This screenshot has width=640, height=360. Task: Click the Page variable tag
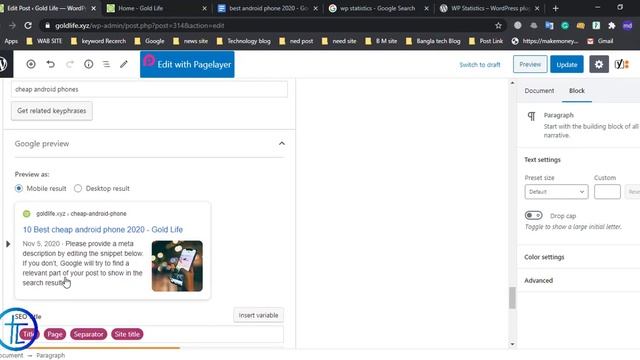click(x=55, y=334)
